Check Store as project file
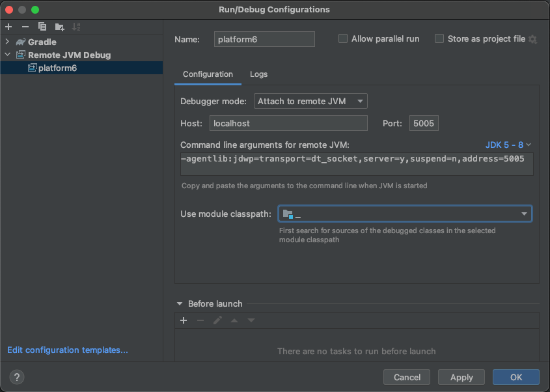The width and height of the screenshot is (550, 392). pyautogui.click(x=439, y=38)
